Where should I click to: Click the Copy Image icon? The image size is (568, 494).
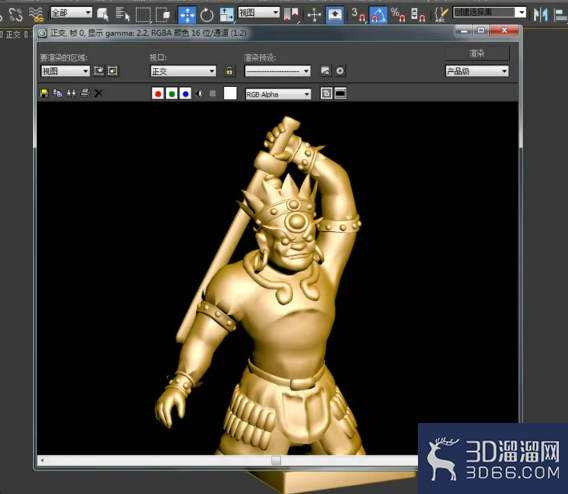[x=58, y=93]
